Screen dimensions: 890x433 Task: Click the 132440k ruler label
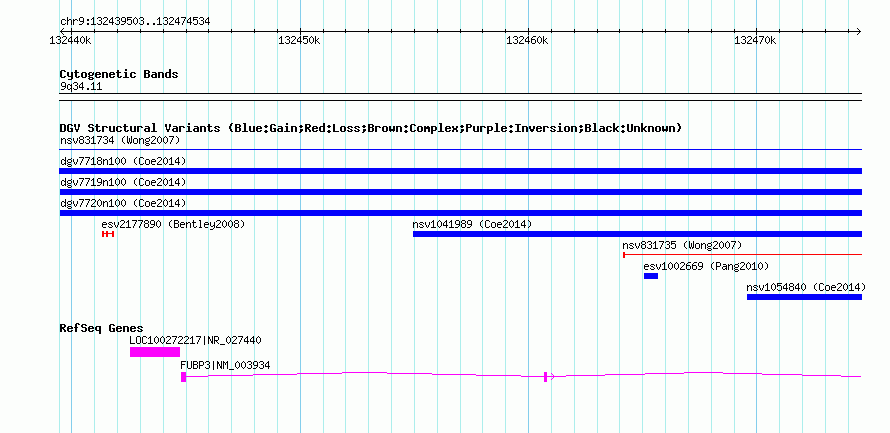pyautogui.click(x=72, y=40)
